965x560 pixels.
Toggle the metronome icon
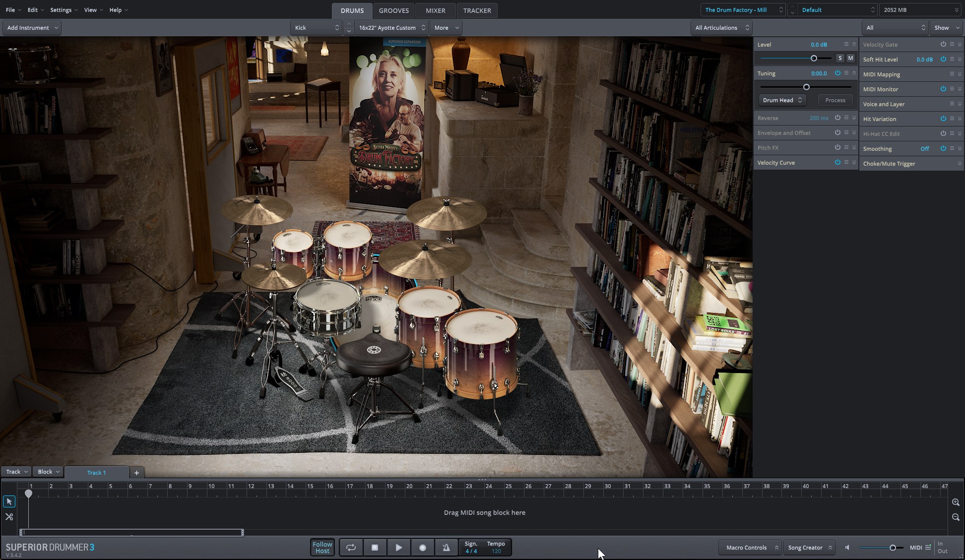(446, 548)
